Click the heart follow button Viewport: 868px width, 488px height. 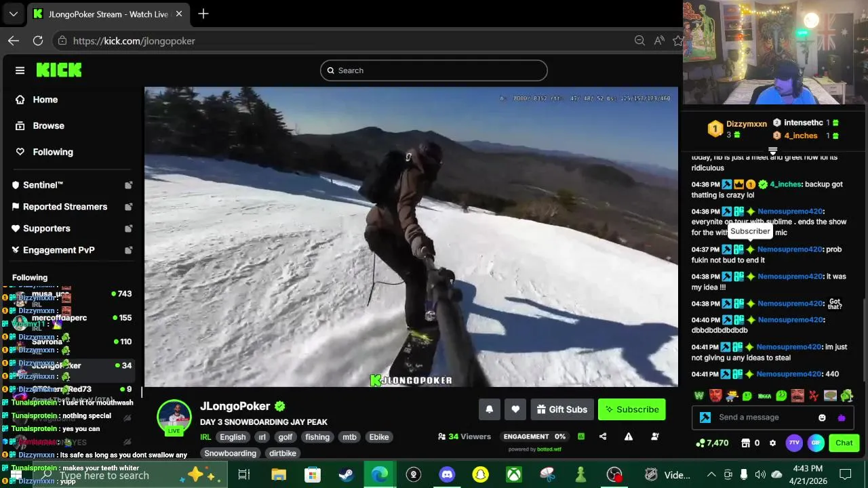[x=515, y=409]
